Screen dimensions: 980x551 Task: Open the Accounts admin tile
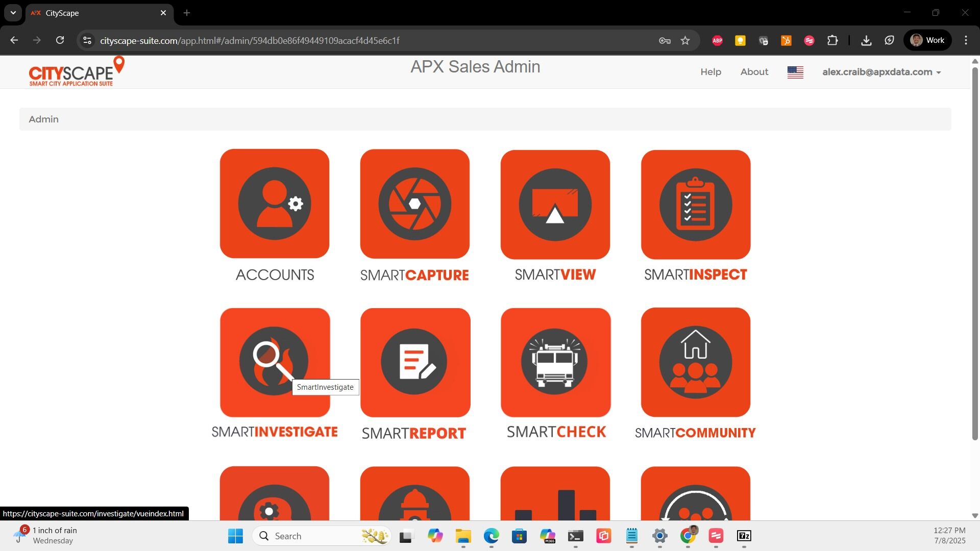click(274, 204)
